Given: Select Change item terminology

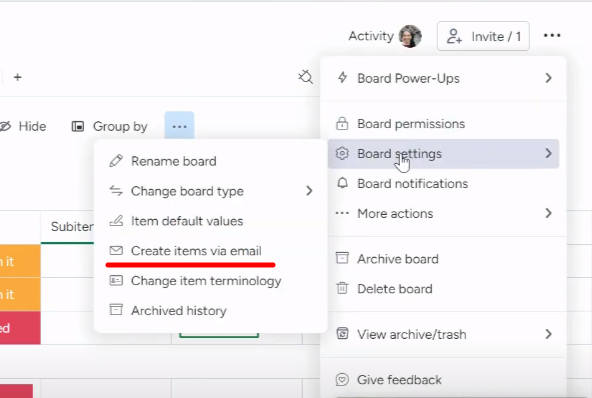Looking at the screenshot, I should 210,281.
